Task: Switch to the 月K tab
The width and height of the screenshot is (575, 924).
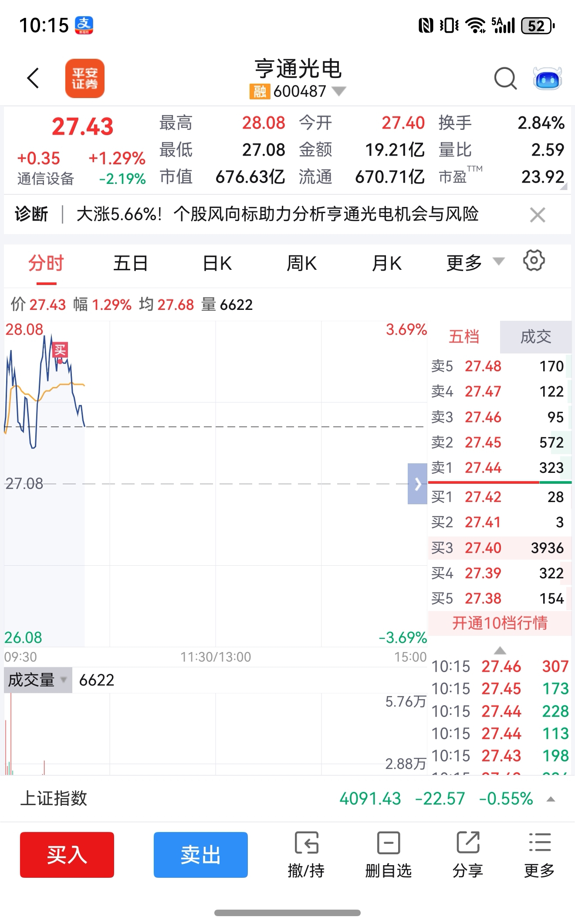Action: click(387, 263)
